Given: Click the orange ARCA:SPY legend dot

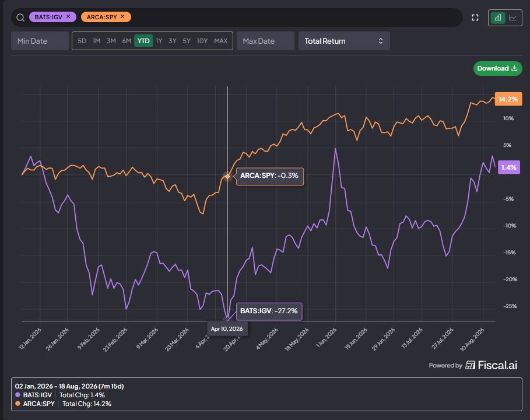Looking at the screenshot, I should point(17,404).
